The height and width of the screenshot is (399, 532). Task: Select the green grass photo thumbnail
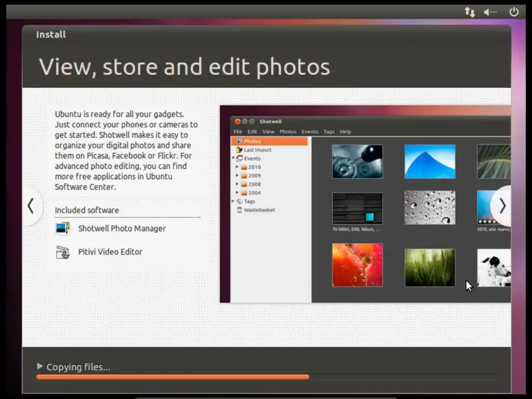tap(430, 268)
